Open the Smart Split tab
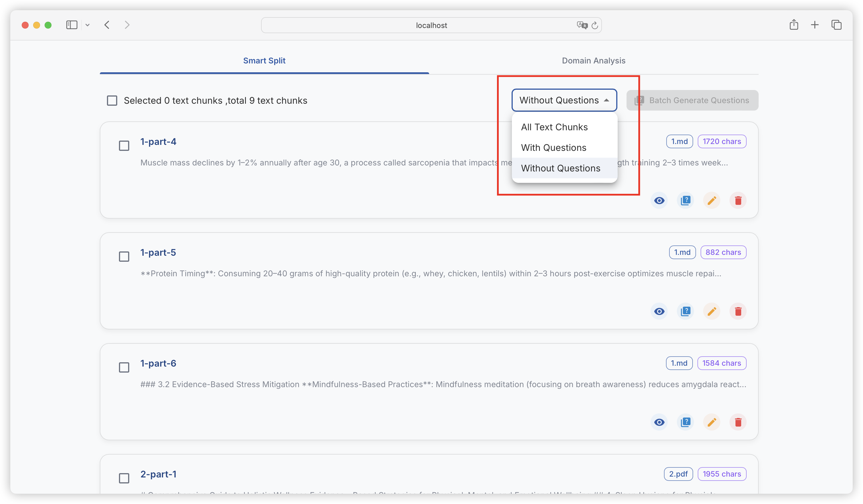This screenshot has width=863, height=504. tap(264, 61)
